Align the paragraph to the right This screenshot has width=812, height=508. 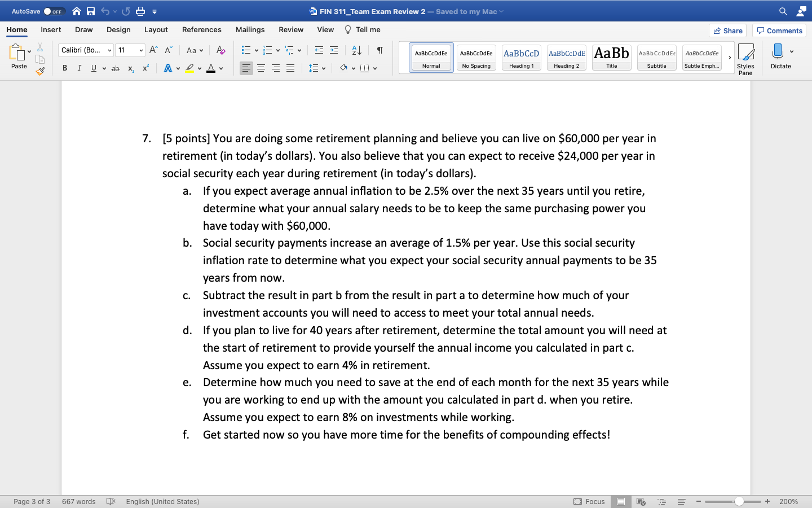276,68
